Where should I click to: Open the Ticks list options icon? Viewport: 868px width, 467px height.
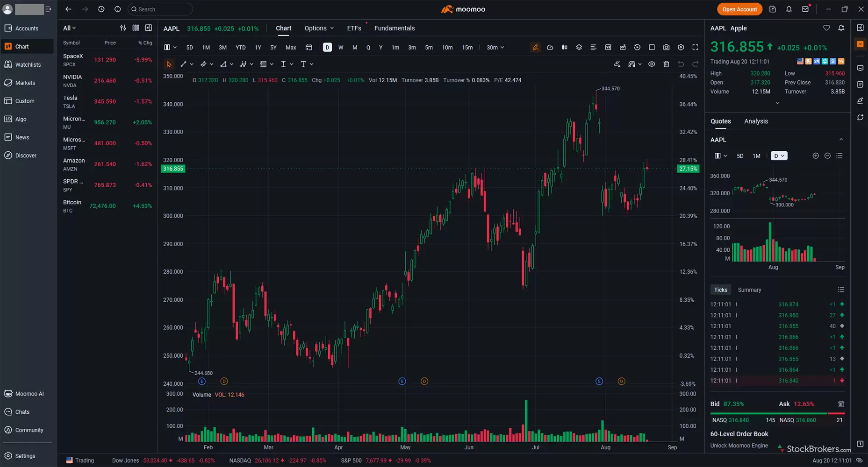[841, 290]
